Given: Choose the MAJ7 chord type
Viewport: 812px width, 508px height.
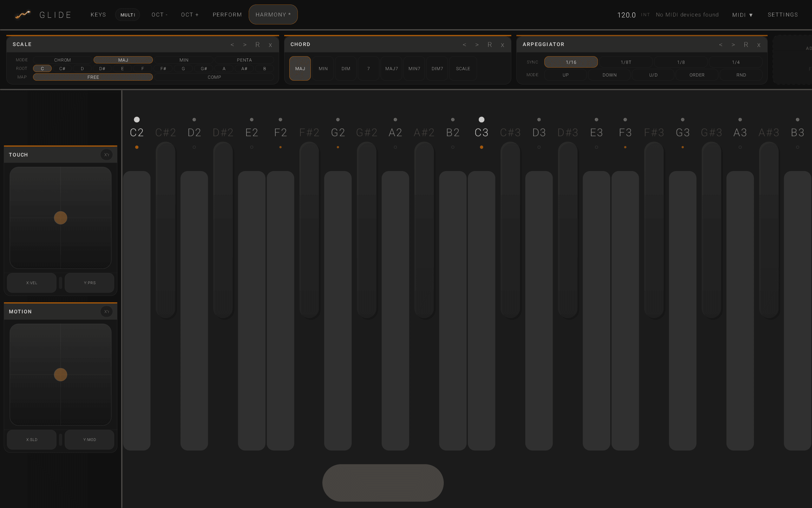Looking at the screenshot, I should pyautogui.click(x=392, y=69).
